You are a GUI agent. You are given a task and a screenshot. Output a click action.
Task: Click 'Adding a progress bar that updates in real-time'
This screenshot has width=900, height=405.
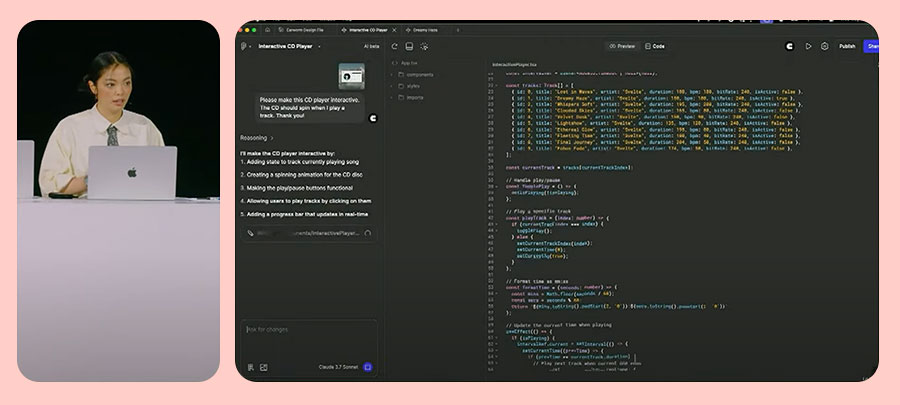click(x=304, y=214)
